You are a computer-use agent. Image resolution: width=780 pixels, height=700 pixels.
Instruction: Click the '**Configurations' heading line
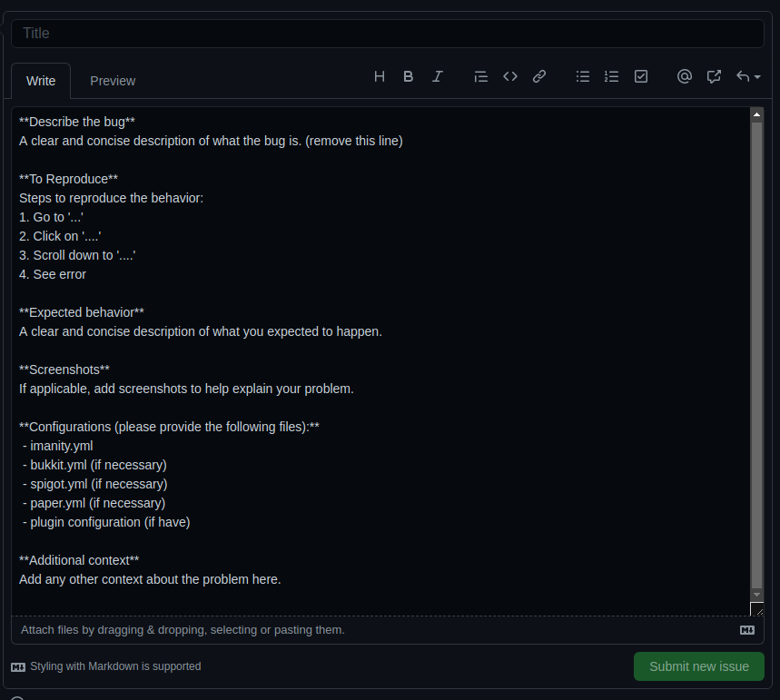tap(169, 427)
